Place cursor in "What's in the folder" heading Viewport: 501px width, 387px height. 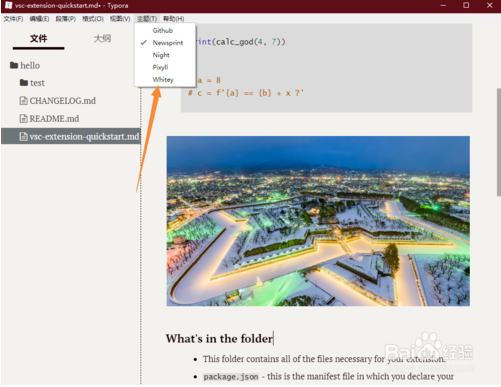tap(219, 339)
